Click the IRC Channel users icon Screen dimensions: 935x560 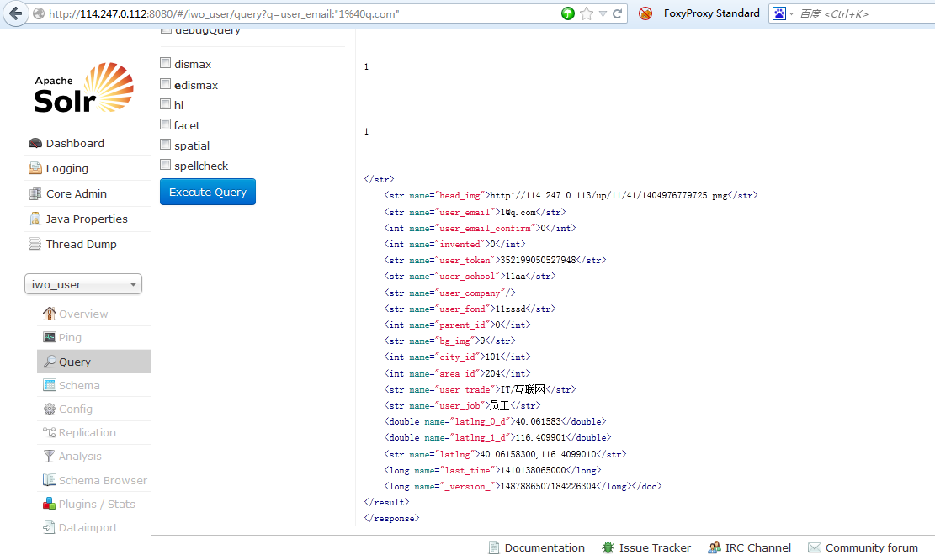[x=715, y=547]
